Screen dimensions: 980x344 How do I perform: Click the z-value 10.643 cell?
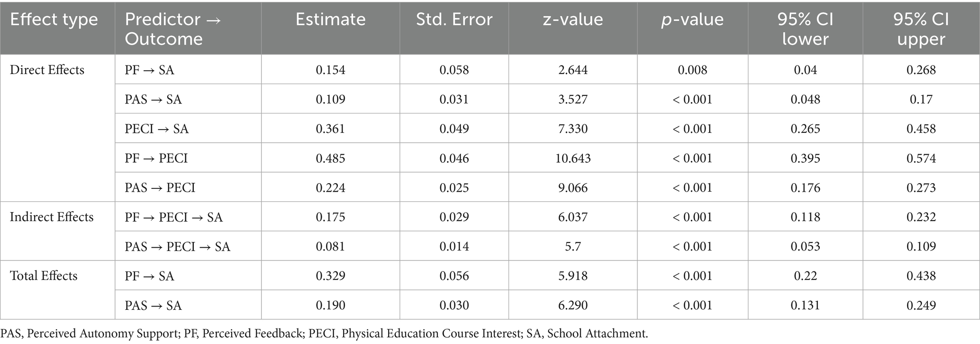573,158
